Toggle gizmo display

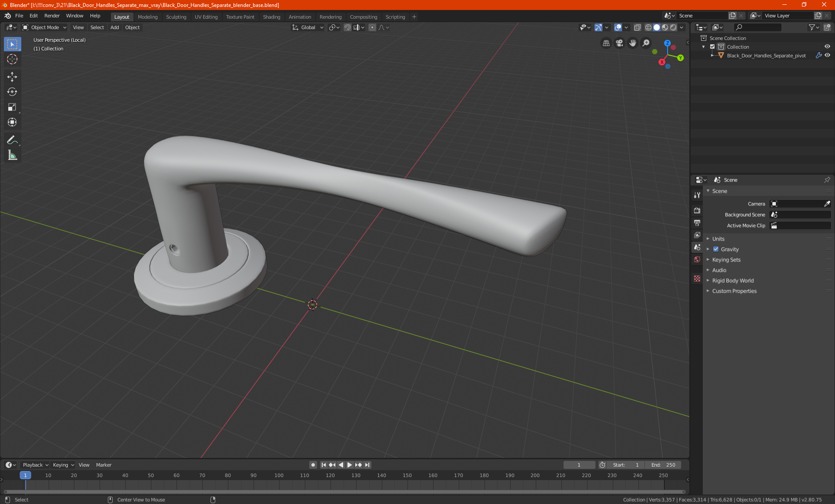pos(598,27)
